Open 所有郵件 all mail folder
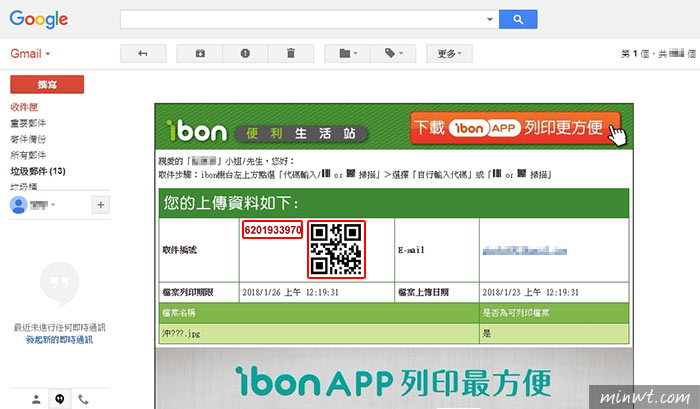 click(x=28, y=155)
